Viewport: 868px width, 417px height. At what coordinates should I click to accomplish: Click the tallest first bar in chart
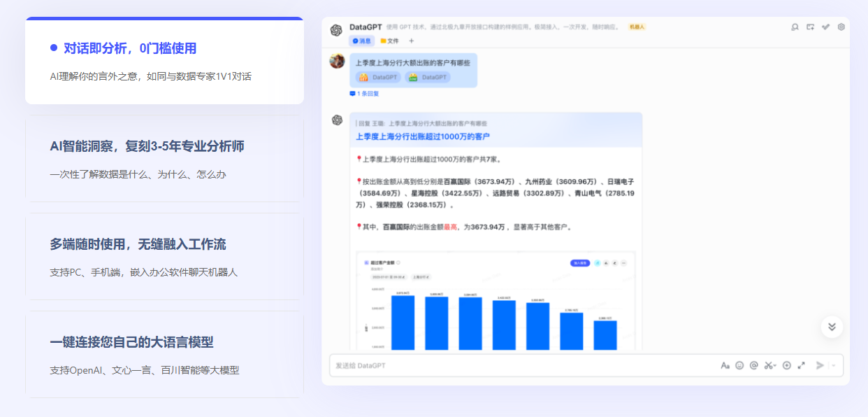[403, 323]
